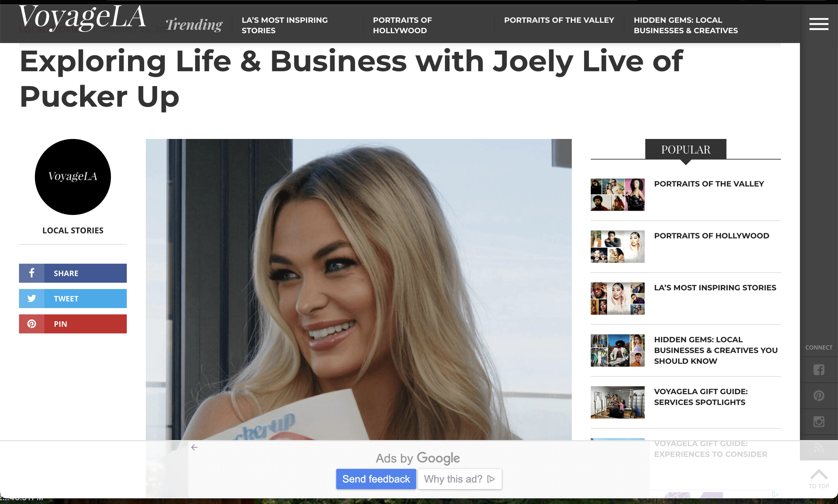This screenshot has height=504, width=838.
Task: Share article on Facebook
Action: pyautogui.click(x=73, y=273)
